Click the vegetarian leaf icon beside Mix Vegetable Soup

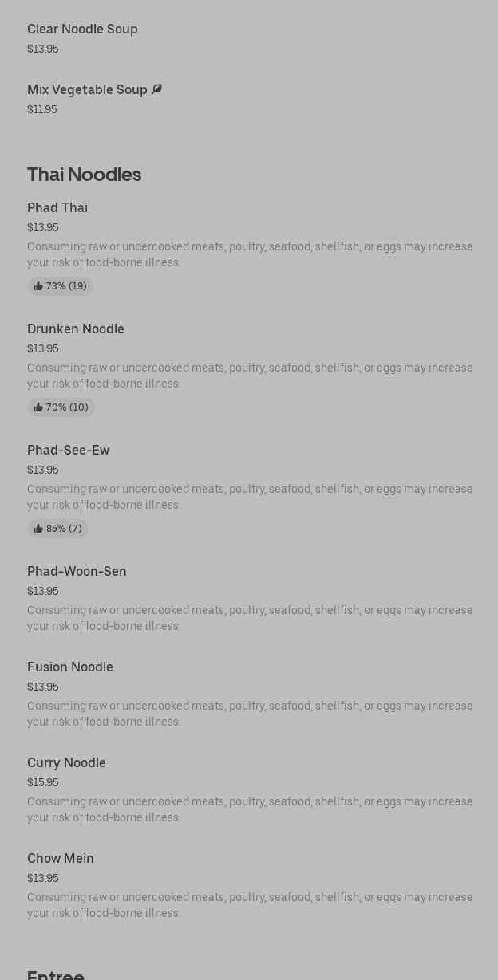(156, 89)
